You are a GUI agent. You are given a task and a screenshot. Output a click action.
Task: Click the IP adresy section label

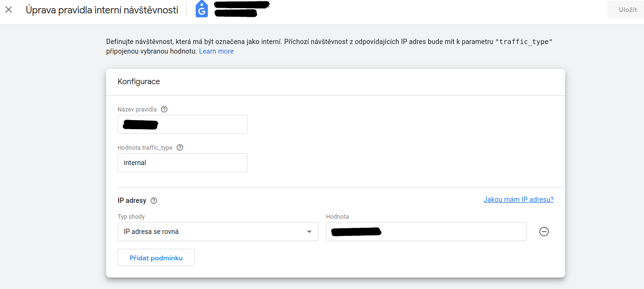point(132,200)
